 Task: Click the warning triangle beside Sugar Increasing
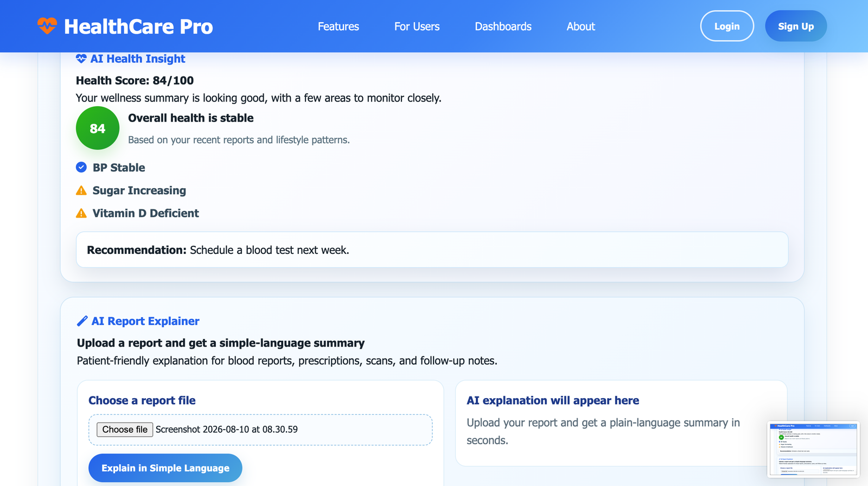click(x=81, y=190)
